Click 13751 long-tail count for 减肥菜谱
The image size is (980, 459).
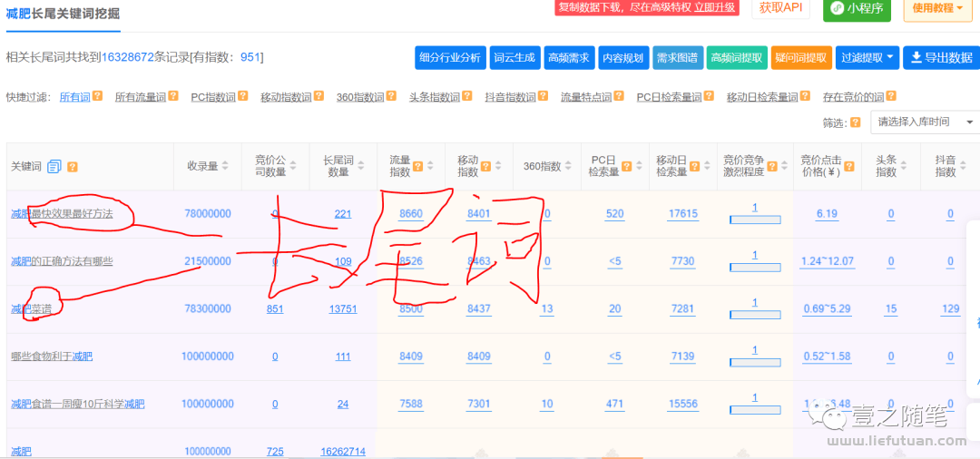click(343, 309)
